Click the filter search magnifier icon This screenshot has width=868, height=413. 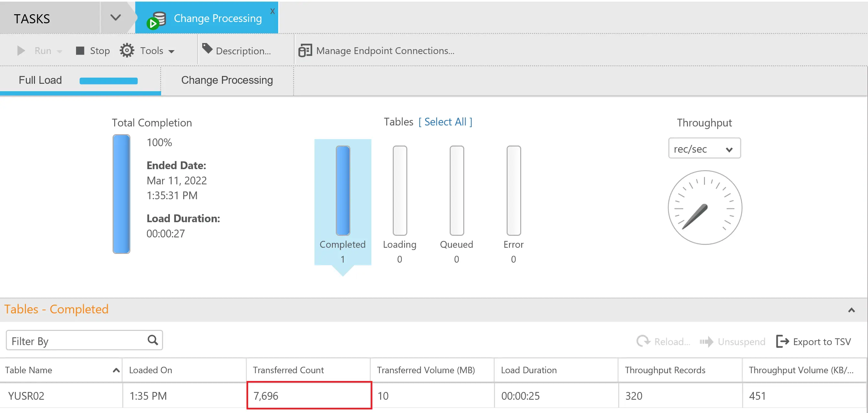pyautogui.click(x=153, y=340)
